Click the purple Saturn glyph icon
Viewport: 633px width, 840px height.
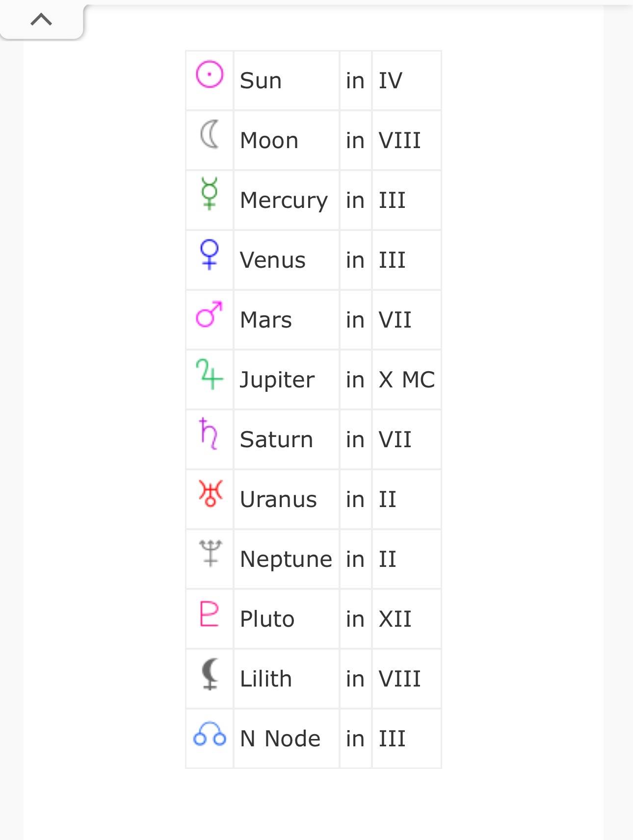click(x=209, y=434)
